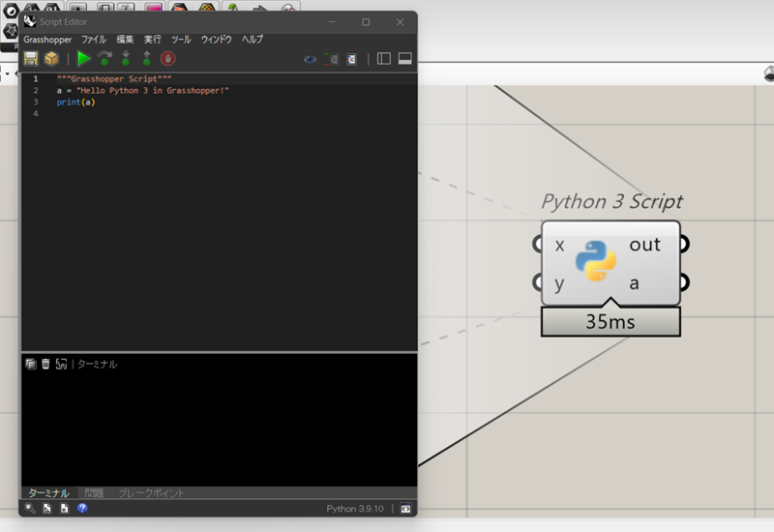The width and height of the screenshot is (774, 532).
Task: Open the ツール (Tools) menu
Action: [181, 40]
